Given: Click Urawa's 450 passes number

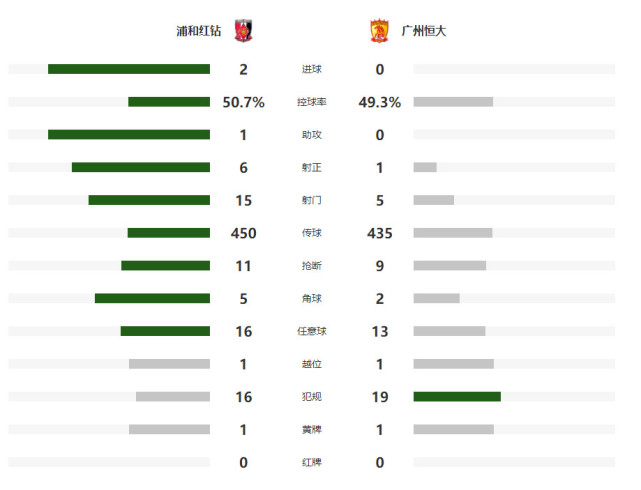Looking at the screenshot, I should (244, 233).
